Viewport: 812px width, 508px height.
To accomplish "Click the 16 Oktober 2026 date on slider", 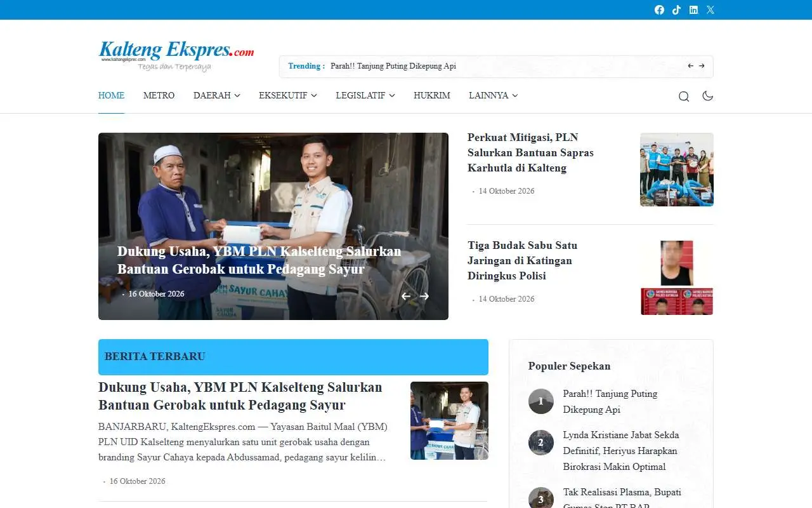I will [x=156, y=294].
